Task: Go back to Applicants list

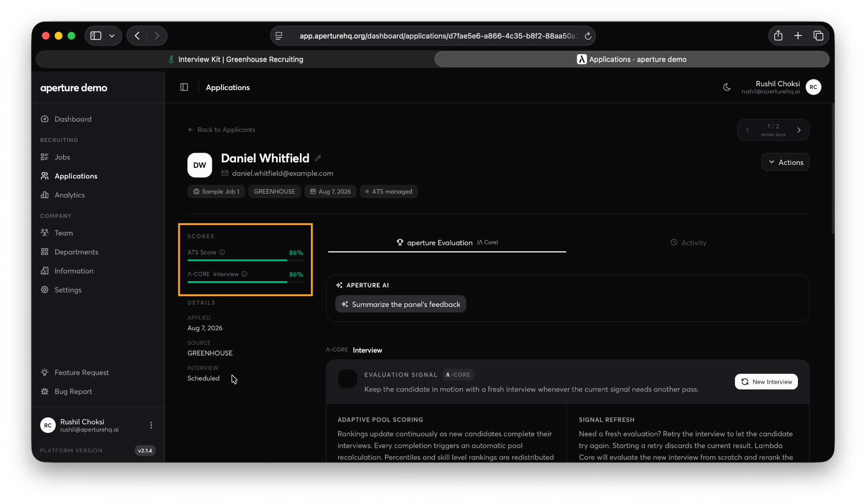Action: tap(222, 130)
